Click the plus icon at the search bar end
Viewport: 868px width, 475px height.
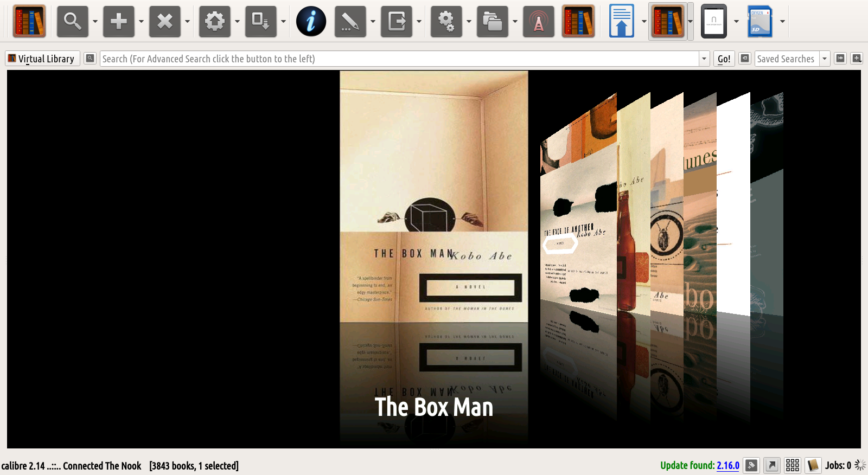point(857,59)
